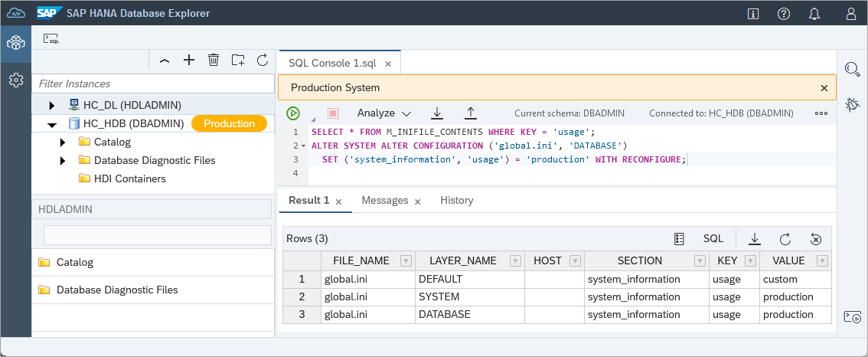The width and height of the screenshot is (868, 357).
Task: Open the product information icon
Action: coord(753,14)
